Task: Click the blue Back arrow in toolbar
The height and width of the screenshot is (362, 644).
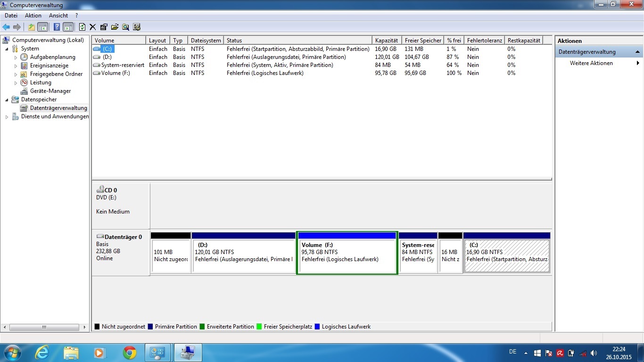Action: coord(6,27)
